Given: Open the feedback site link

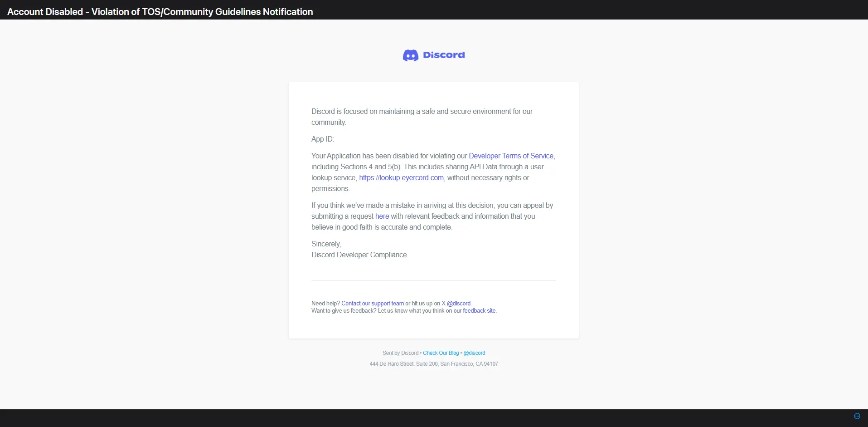Looking at the screenshot, I should (479, 310).
